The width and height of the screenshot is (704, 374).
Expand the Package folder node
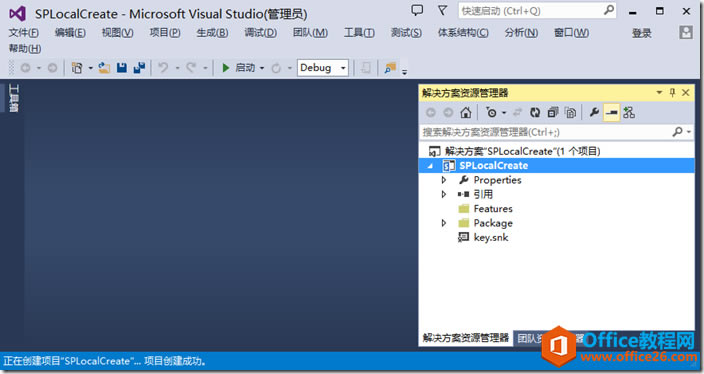click(x=444, y=223)
